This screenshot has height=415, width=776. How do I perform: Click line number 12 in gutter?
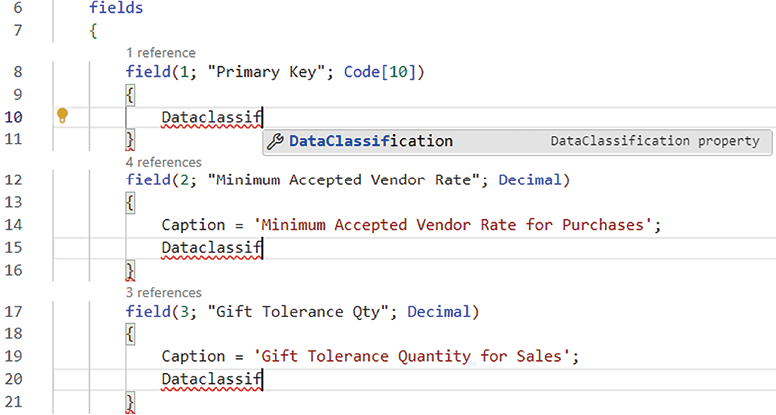click(13, 180)
